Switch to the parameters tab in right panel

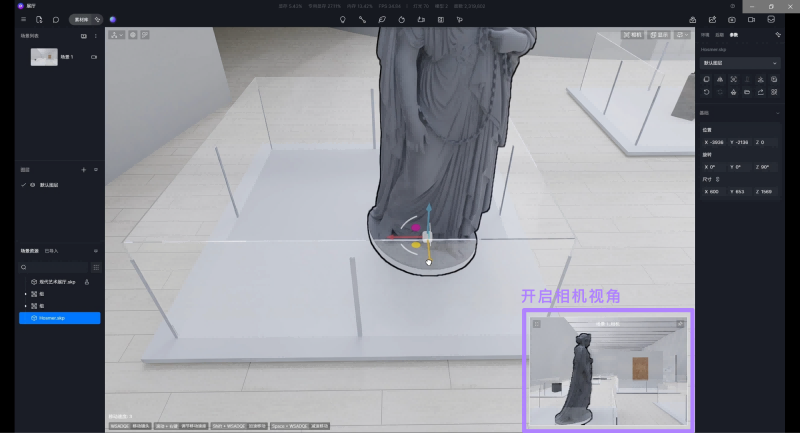coord(734,35)
